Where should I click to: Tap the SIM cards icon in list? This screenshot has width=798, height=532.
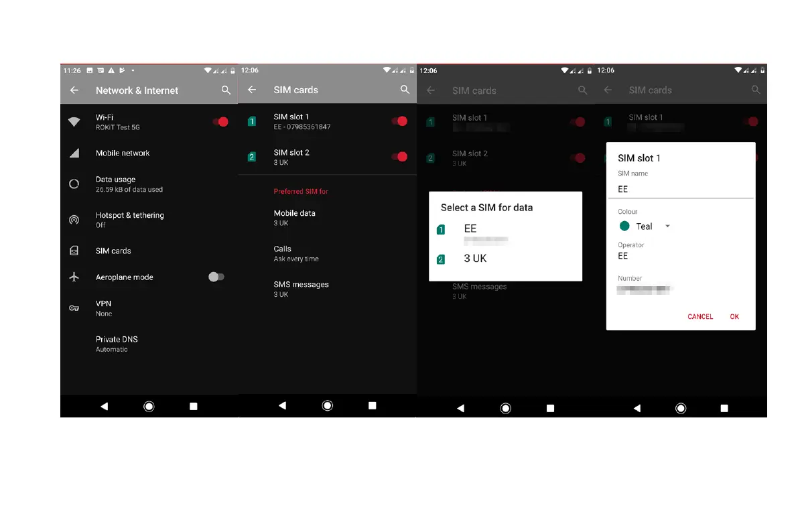point(74,251)
